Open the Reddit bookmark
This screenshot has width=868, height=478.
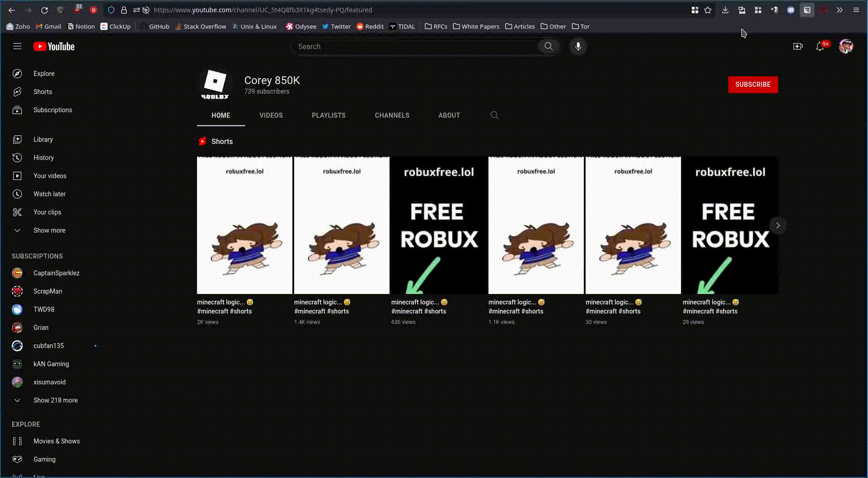(x=370, y=26)
